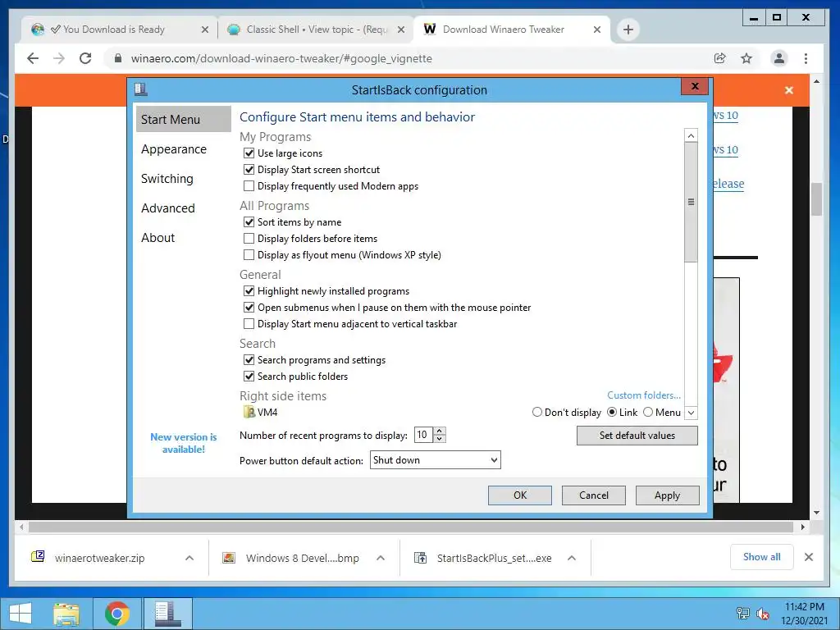Click the network tray icon
This screenshot has width=840, height=630.
pos(742,614)
